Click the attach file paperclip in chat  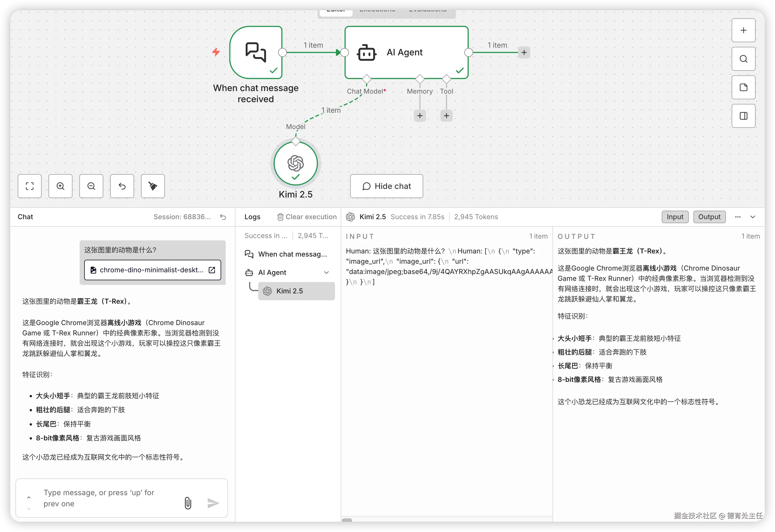point(188,503)
